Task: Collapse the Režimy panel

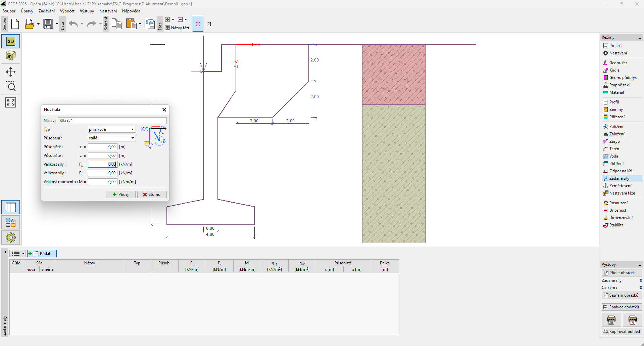Action: (x=639, y=37)
